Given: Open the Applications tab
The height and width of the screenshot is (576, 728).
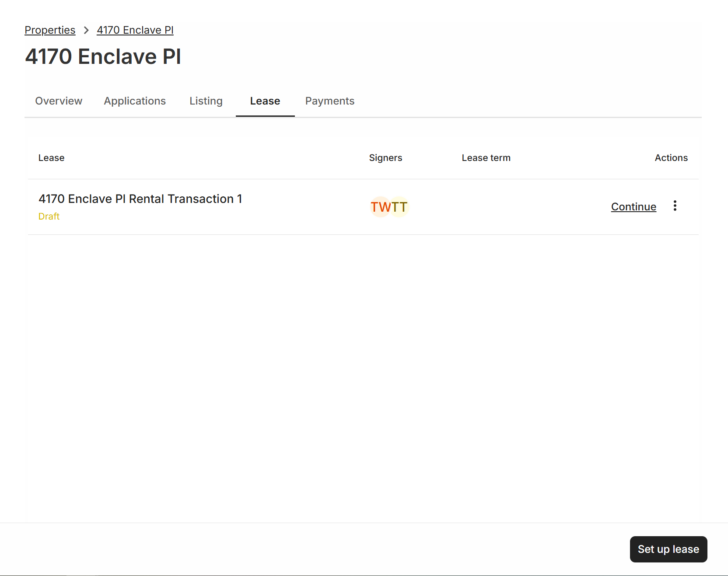Looking at the screenshot, I should tap(134, 101).
